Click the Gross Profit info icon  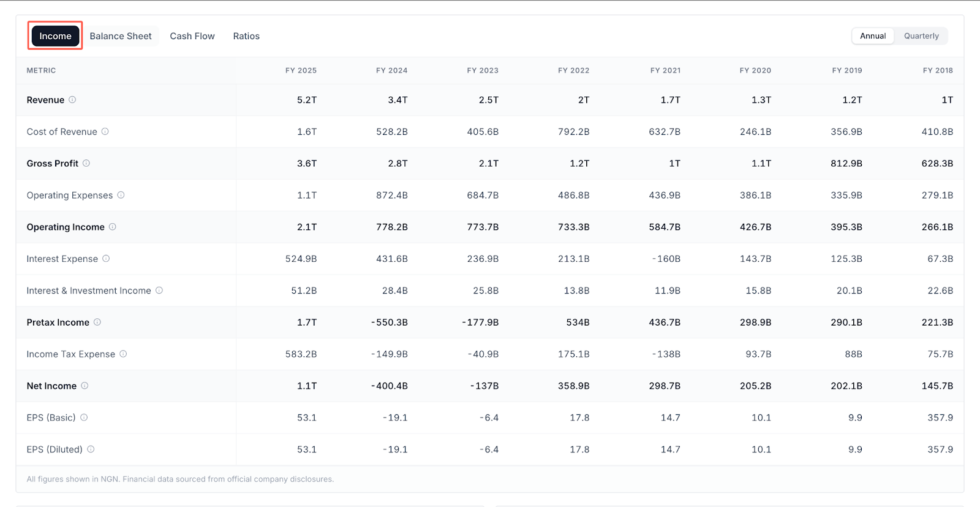(86, 163)
